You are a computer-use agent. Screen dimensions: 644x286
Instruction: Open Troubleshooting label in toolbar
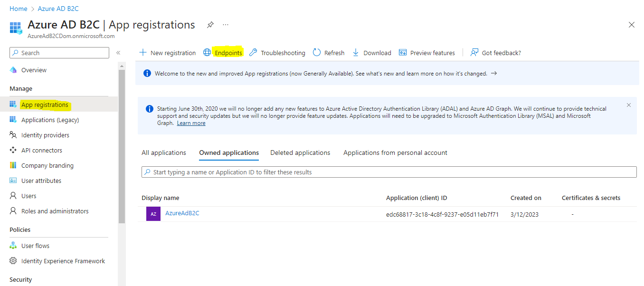click(x=283, y=53)
